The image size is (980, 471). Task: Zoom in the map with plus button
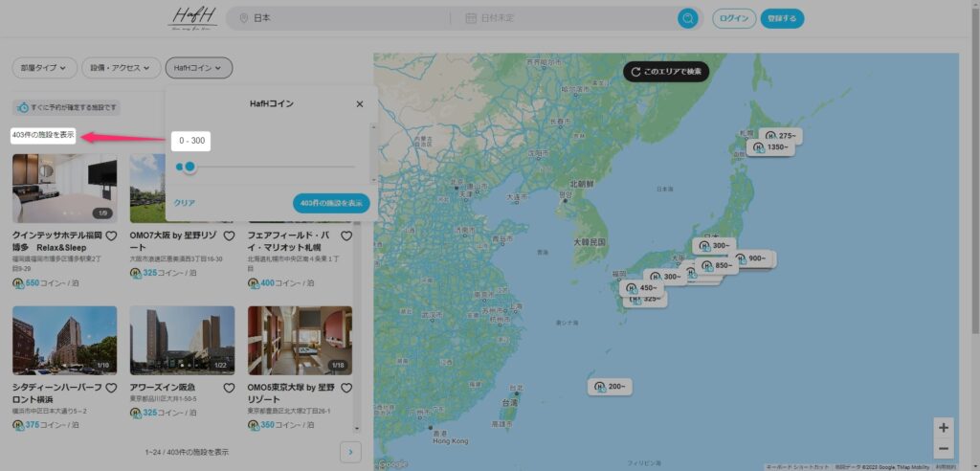click(x=943, y=428)
